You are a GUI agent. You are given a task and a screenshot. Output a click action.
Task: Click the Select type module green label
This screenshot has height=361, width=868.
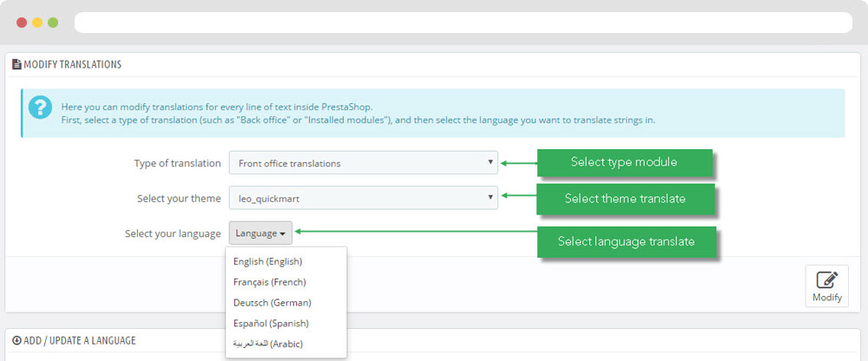coord(624,162)
